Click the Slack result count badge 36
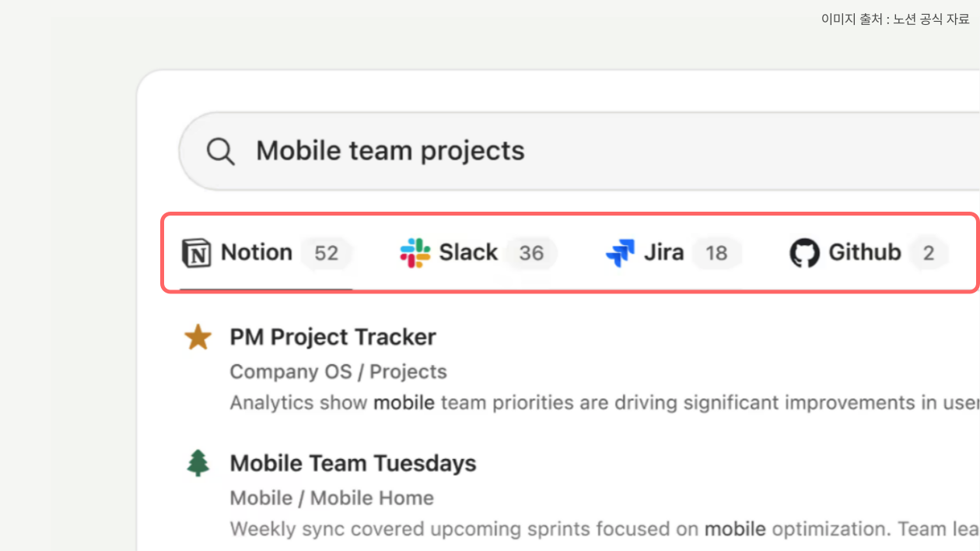980x551 pixels. [x=531, y=253]
